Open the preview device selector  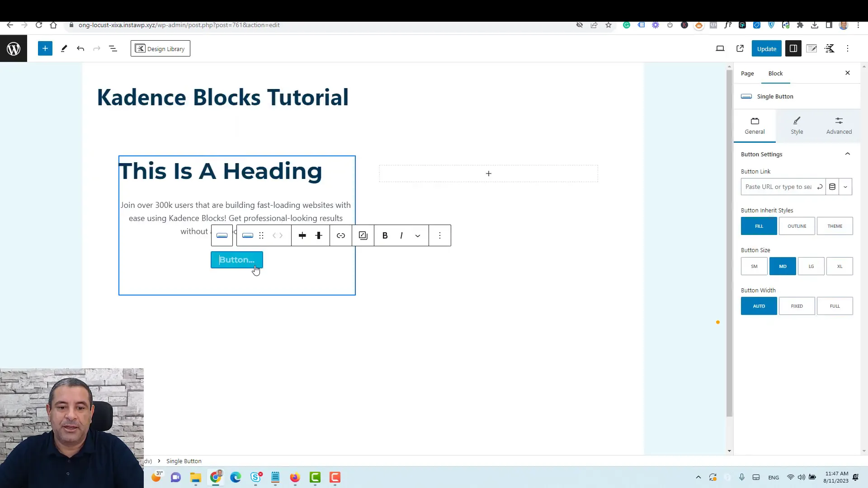(x=720, y=48)
